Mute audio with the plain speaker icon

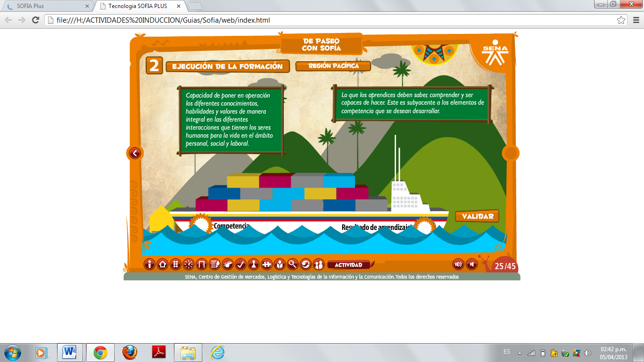coord(471,264)
